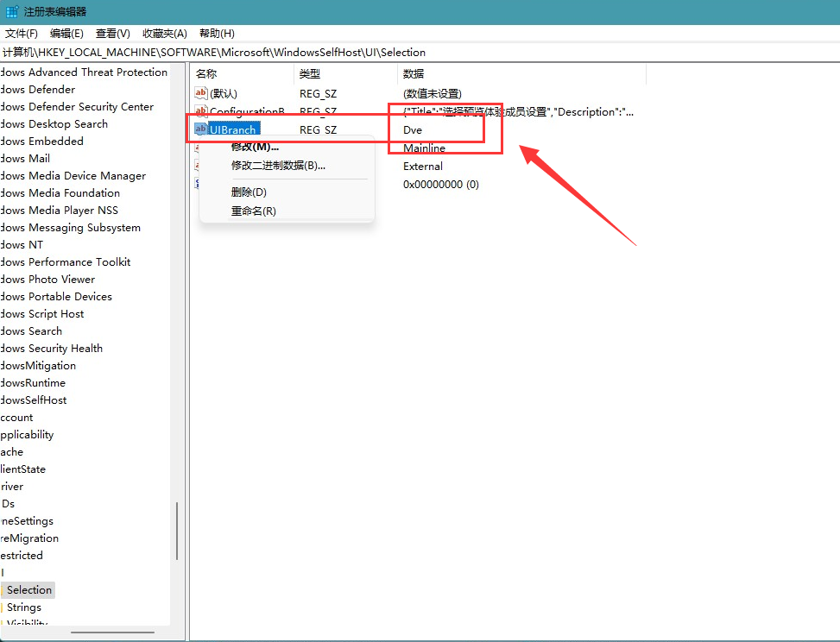This screenshot has width=840, height=642.
Task: Select the Driver subkey
Action: pos(12,487)
